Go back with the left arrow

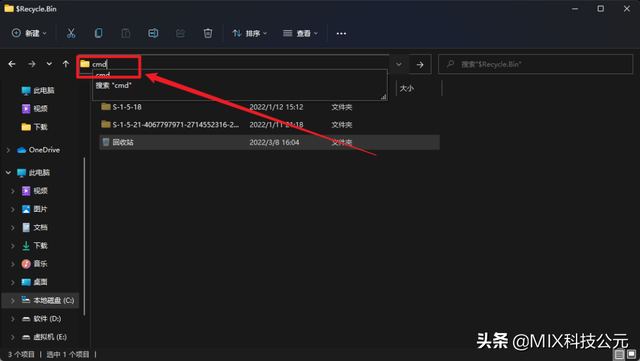(x=12, y=64)
